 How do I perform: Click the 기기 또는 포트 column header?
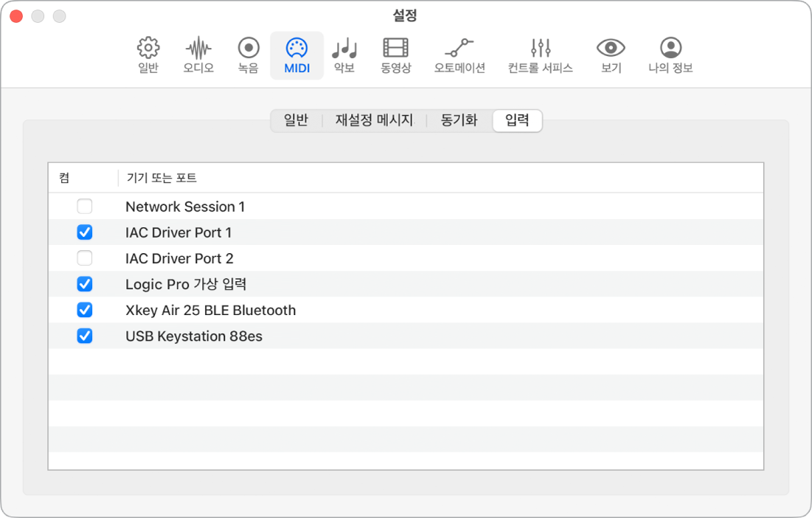(162, 178)
